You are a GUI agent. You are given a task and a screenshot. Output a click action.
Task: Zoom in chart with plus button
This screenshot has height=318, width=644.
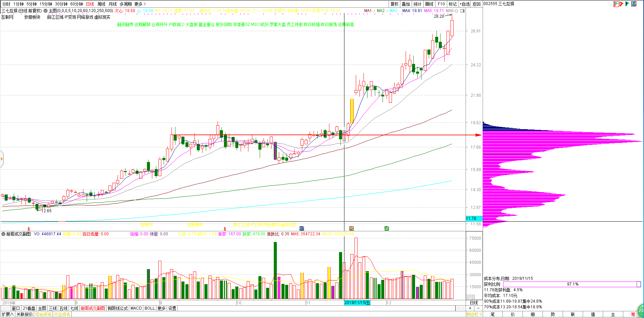(x=470, y=308)
